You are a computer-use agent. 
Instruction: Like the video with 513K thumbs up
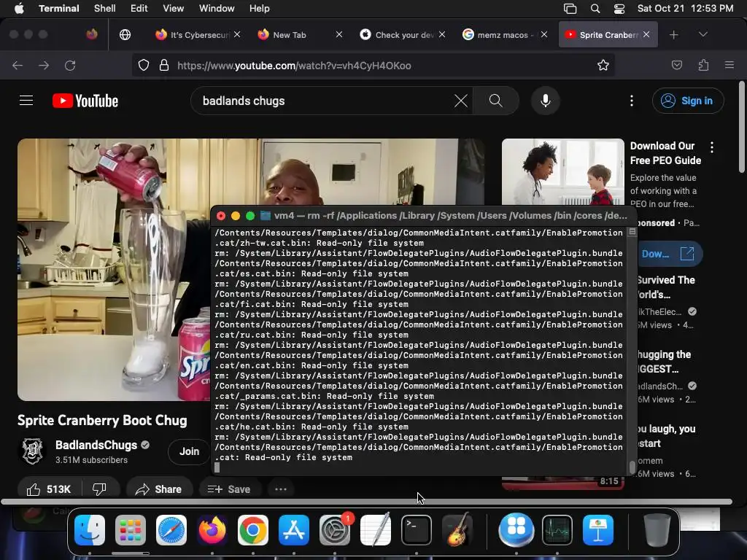[x=49, y=489]
